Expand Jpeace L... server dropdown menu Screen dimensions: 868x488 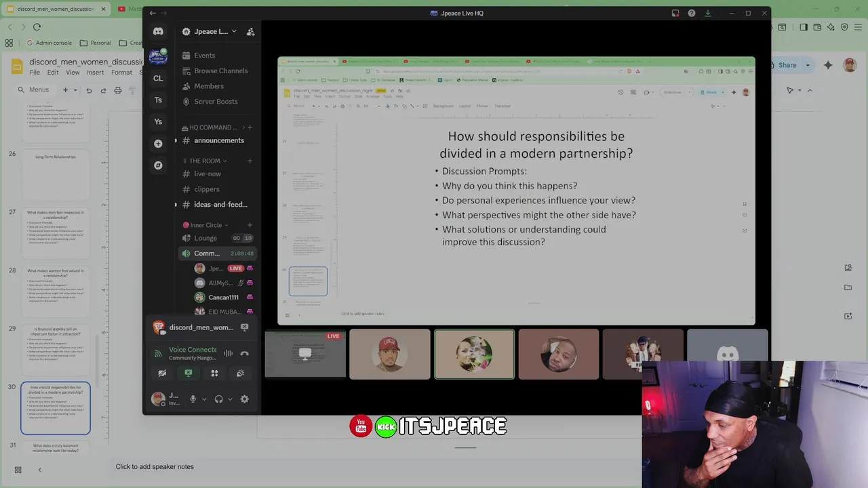click(234, 31)
